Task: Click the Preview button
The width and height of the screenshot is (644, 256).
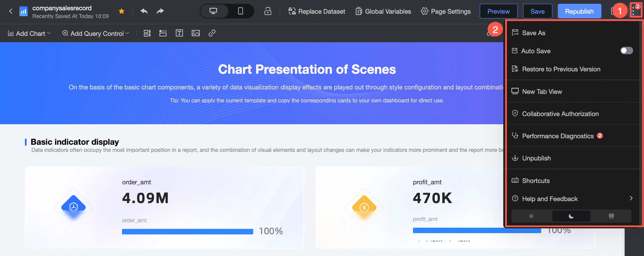Action: pyautogui.click(x=499, y=11)
